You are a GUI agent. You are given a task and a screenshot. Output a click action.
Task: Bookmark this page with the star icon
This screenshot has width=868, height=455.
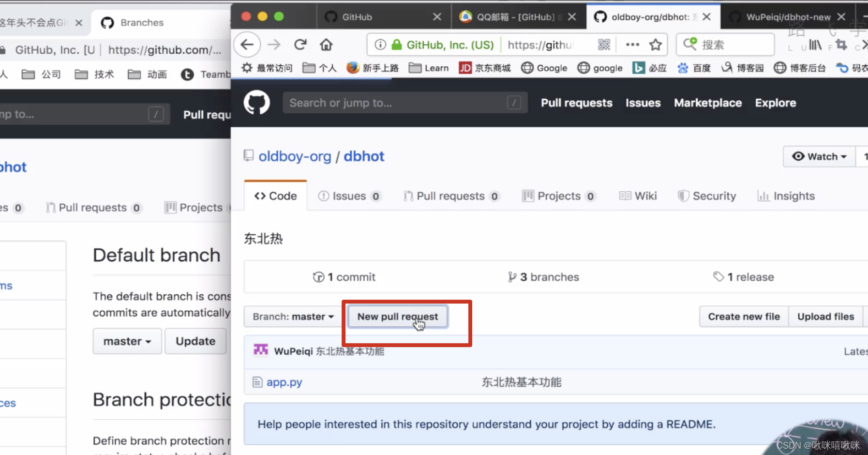click(656, 45)
